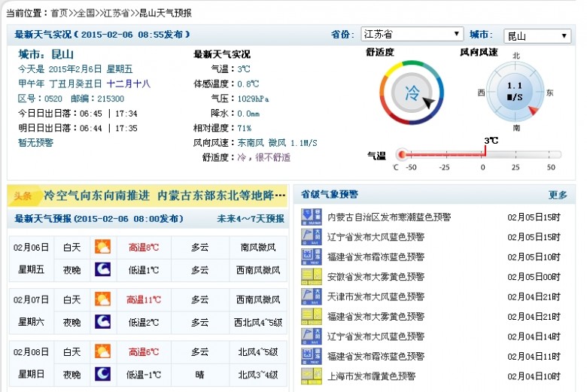Click the wind direction compass showing 1.1 m/s

514,93
